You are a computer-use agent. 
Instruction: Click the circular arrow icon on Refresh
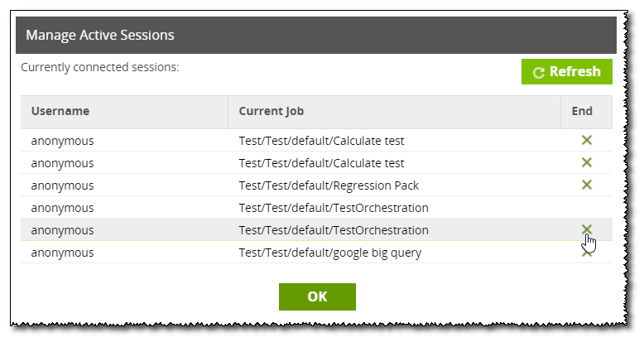539,72
